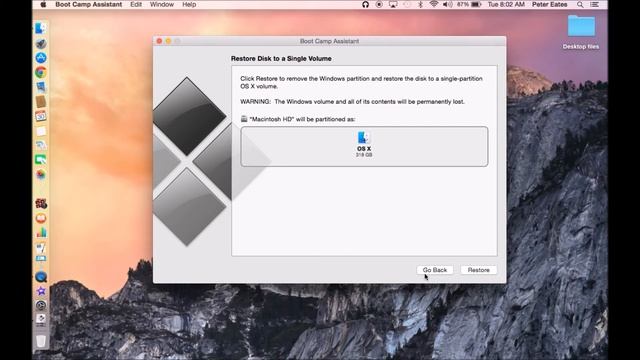Open Calendar from the Dock
The height and width of the screenshot is (360, 640).
(x=41, y=116)
